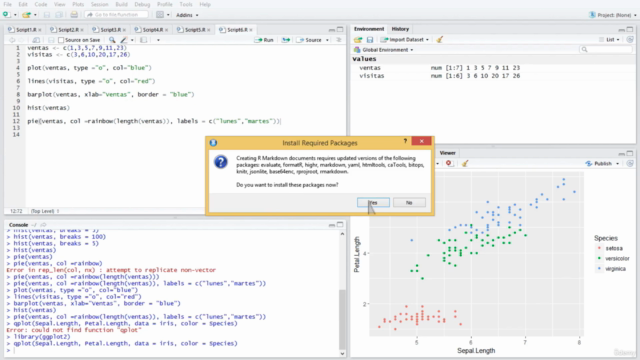Open the File menu
Viewport: 640px width, 360px height.
[7, 4]
